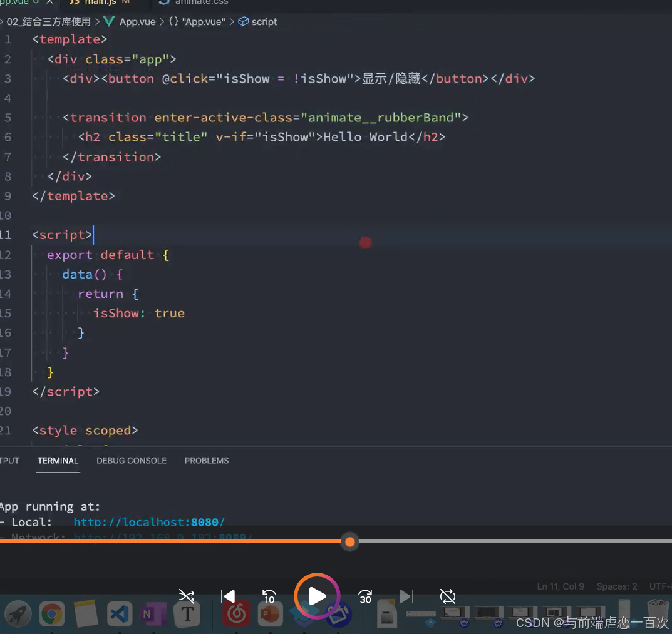The height and width of the screenshot is (634, 672).
Task: Open Google Chrome from the Dock
Action: pos(52,614)
